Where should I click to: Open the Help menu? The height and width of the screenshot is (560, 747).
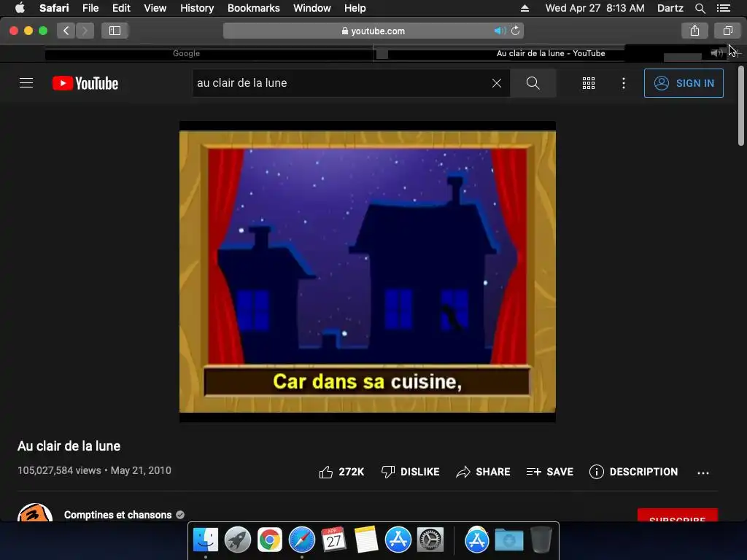pyautogui.click(x=355, y=8)
